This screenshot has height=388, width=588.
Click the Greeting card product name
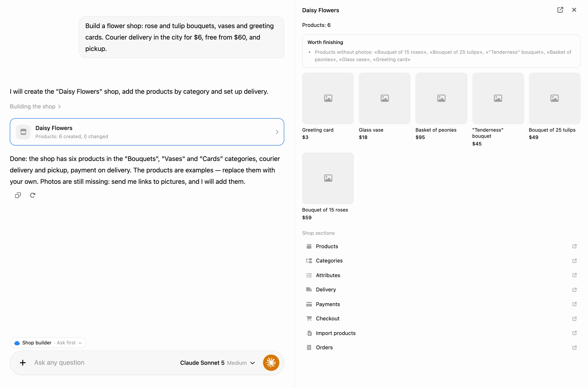(x=318, y=130)
